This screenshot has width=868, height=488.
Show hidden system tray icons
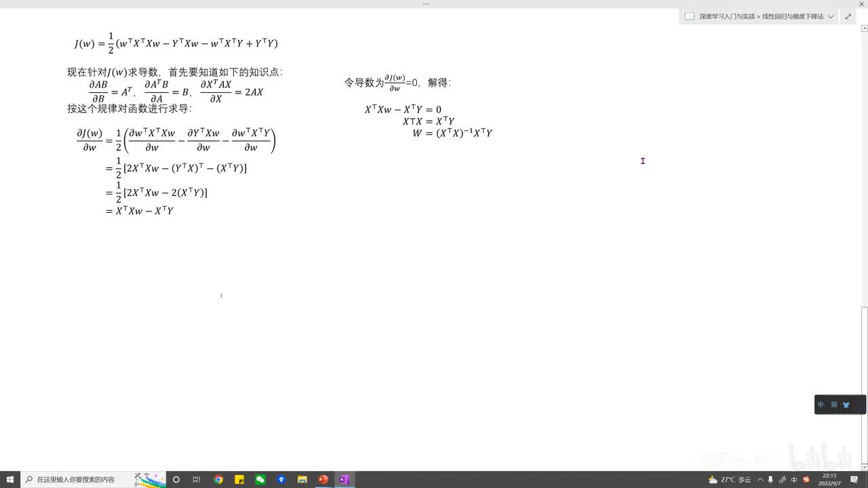(x=760, y=479)
